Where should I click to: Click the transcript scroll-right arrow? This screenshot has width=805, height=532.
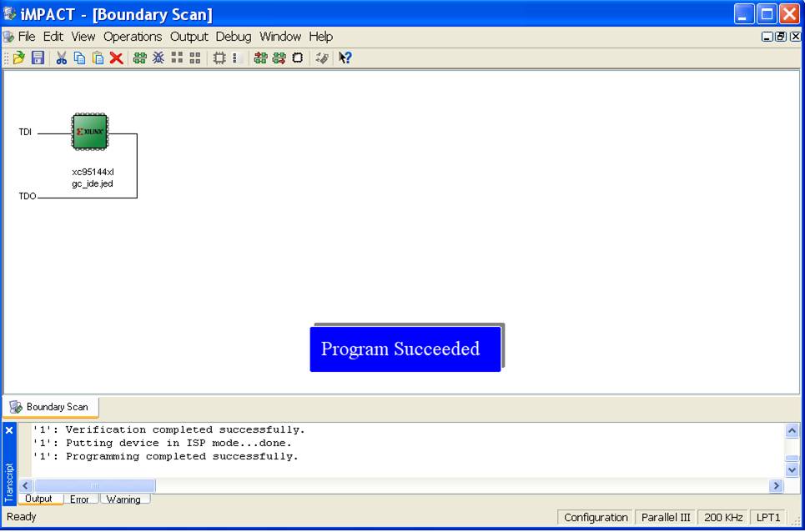click(x=777, y=485)
